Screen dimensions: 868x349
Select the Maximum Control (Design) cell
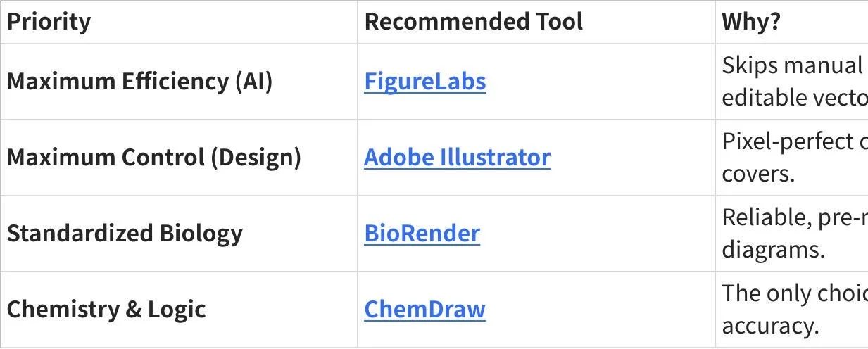pyautogui.click(x=153, y=157)
